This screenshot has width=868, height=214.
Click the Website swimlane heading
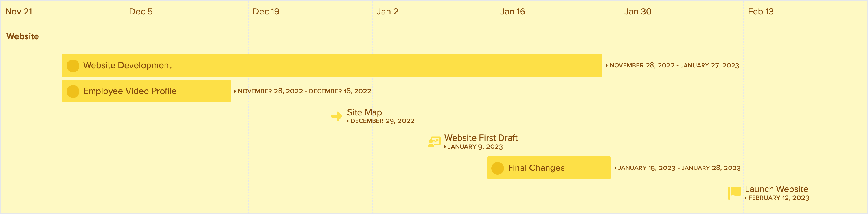23,36
